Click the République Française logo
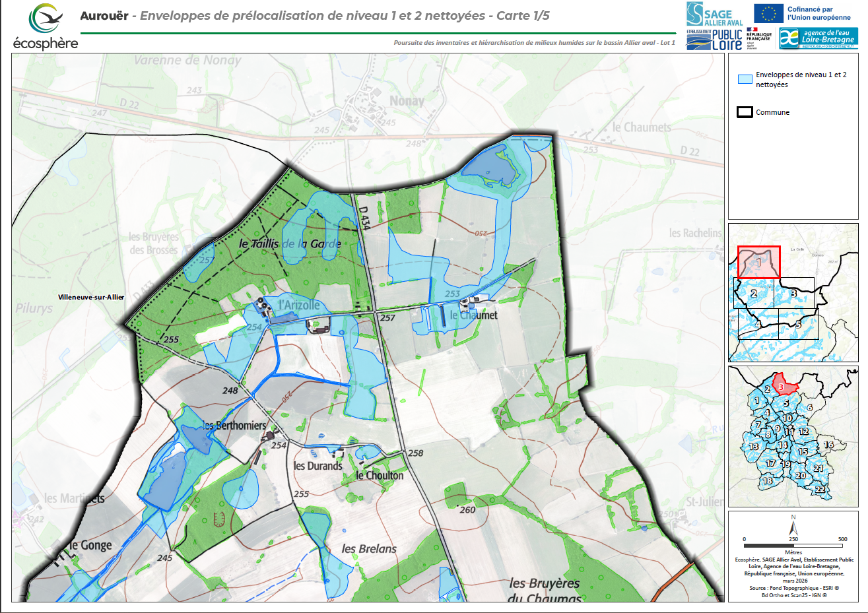The height and width of the screenshot is (613, 868). 758,38
